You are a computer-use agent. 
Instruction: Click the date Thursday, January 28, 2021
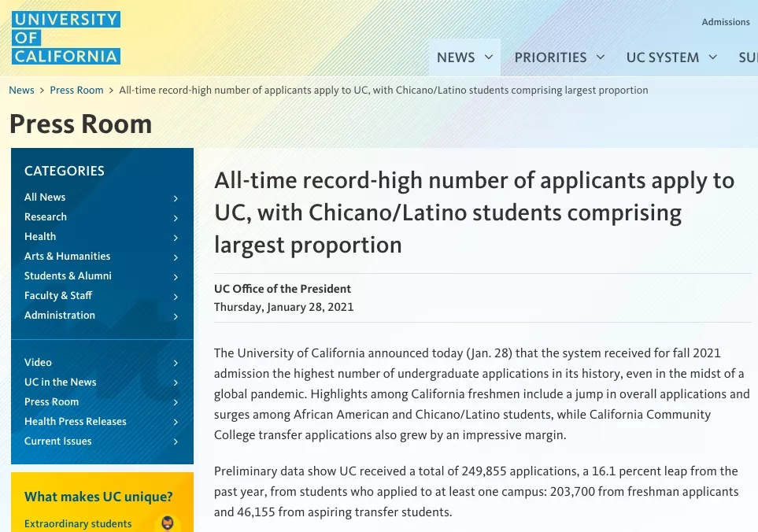click(x=284, y=307)
